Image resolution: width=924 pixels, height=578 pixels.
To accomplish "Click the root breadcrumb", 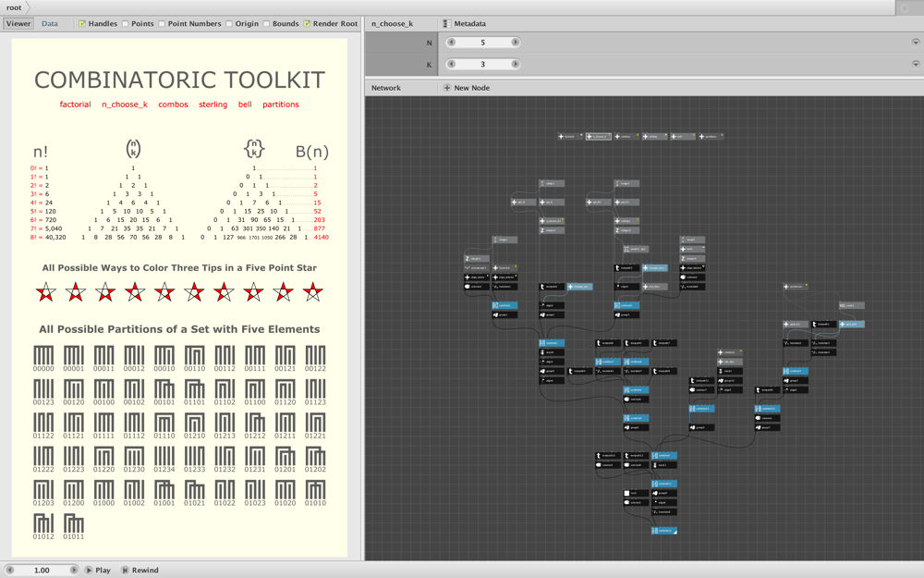I will point(14,7).
